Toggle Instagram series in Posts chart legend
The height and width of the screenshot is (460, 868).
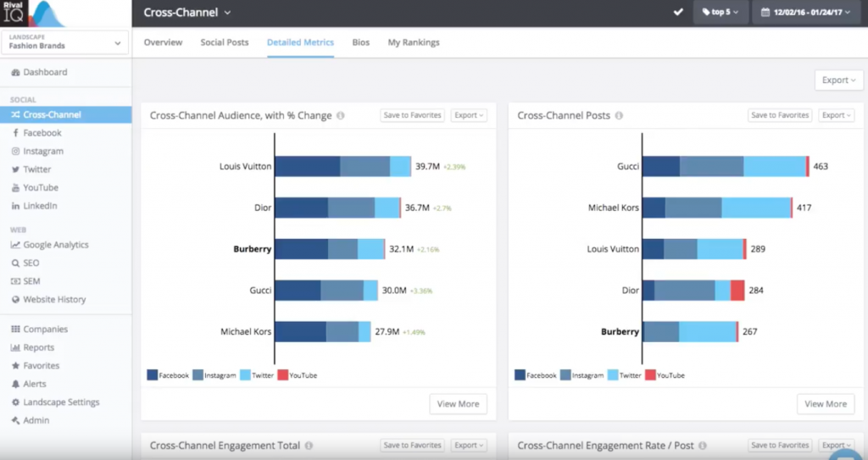(x=581, y=375)
